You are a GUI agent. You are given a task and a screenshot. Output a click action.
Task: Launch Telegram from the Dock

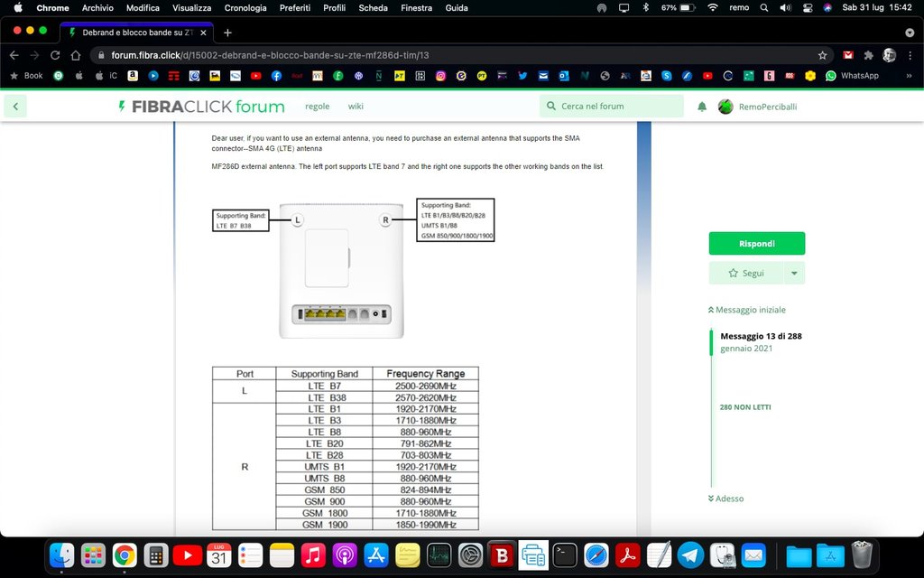690,555
